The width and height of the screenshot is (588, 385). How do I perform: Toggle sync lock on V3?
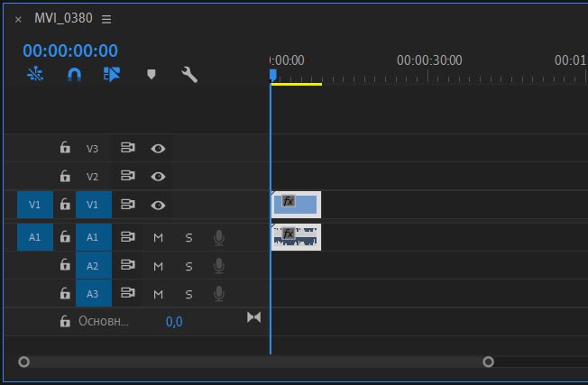128,148
